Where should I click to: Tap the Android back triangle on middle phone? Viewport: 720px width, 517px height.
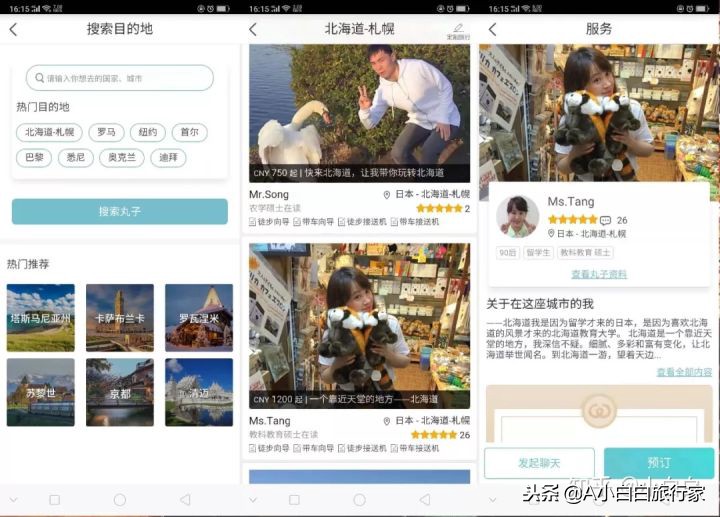(x=425, y=500)
